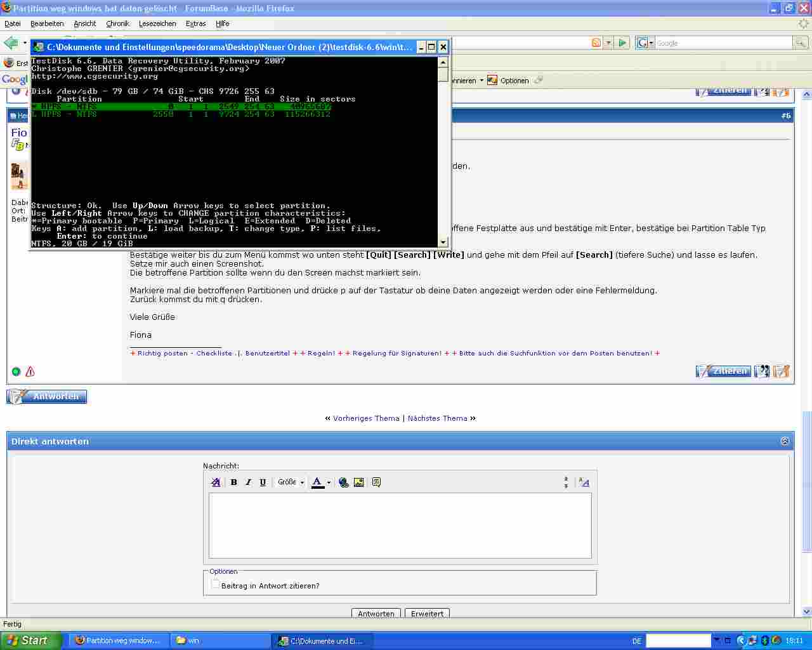Open the Hilfe menu

click(x=222, y=23)
